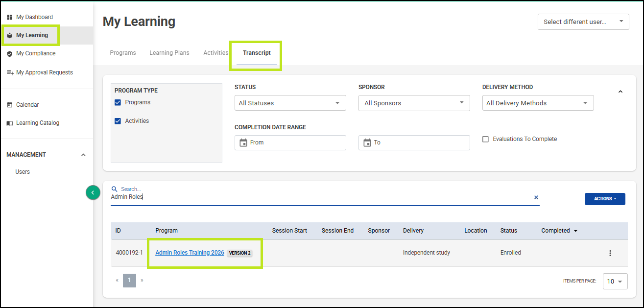644x308 pixels.
Task: Click the My Dashboard grid icon
Action: pyautogui.click(x=10, y=17)
